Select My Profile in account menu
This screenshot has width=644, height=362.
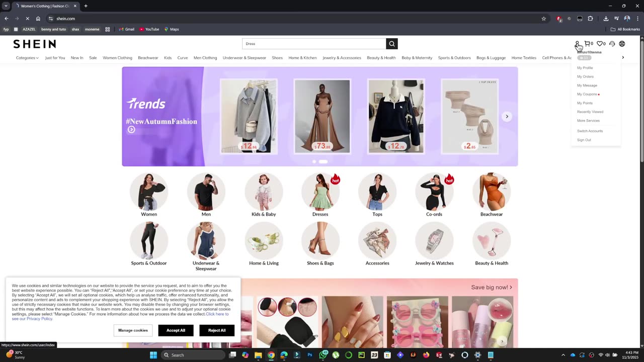click(x=585, y=68)
